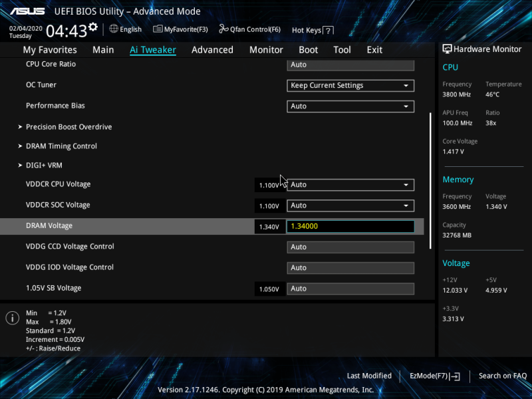Switch to the Boot tab
This screenshot has height=399, width=532.
click(x=308, y=50)
